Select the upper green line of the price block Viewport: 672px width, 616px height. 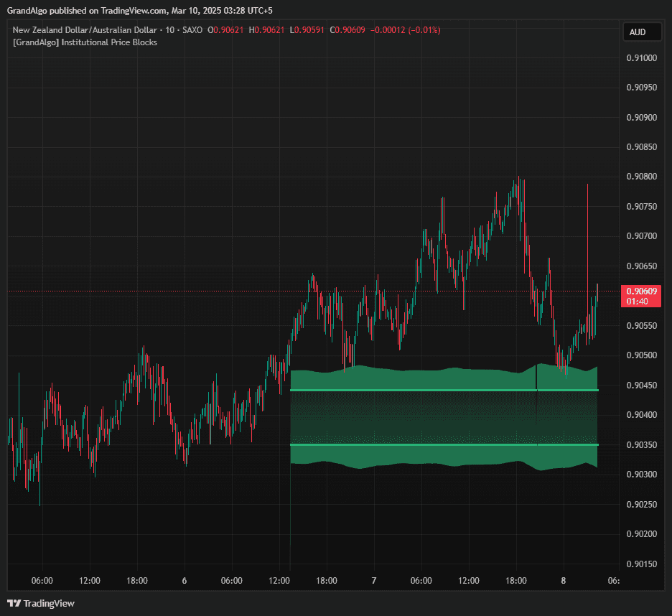(x=431, y=391)
